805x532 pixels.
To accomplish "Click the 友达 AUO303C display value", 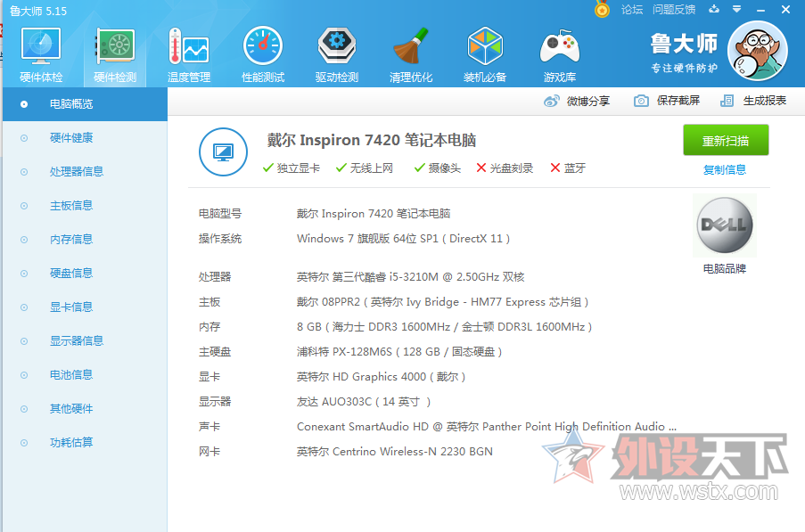I will (x=364, y=402).
